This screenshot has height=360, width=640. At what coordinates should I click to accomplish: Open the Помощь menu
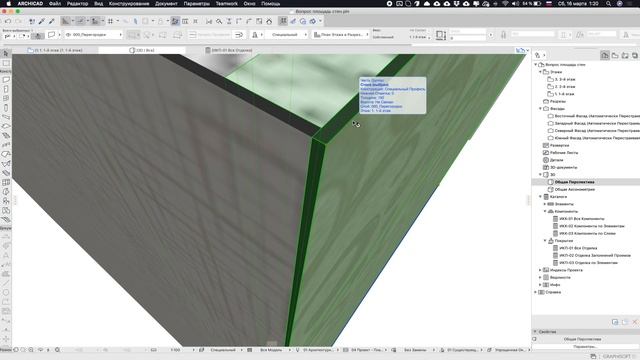click(x=271, y=3)
